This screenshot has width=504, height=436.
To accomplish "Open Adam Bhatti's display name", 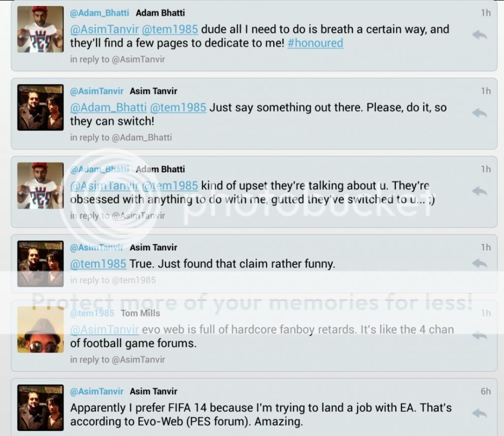I will tap(160, 13).
